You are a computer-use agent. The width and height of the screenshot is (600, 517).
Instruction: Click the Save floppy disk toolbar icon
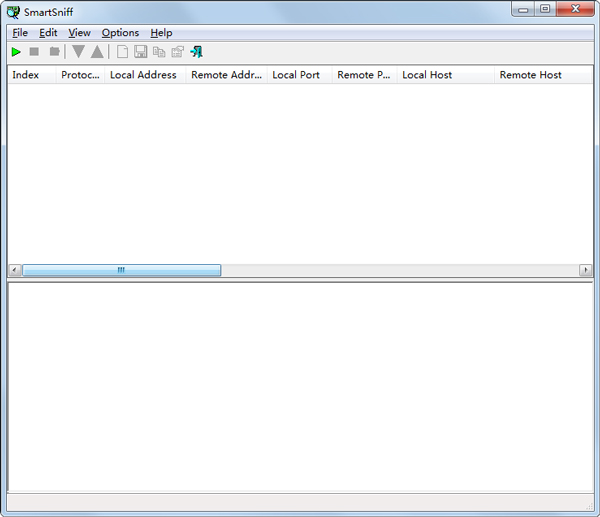[140, 52]
